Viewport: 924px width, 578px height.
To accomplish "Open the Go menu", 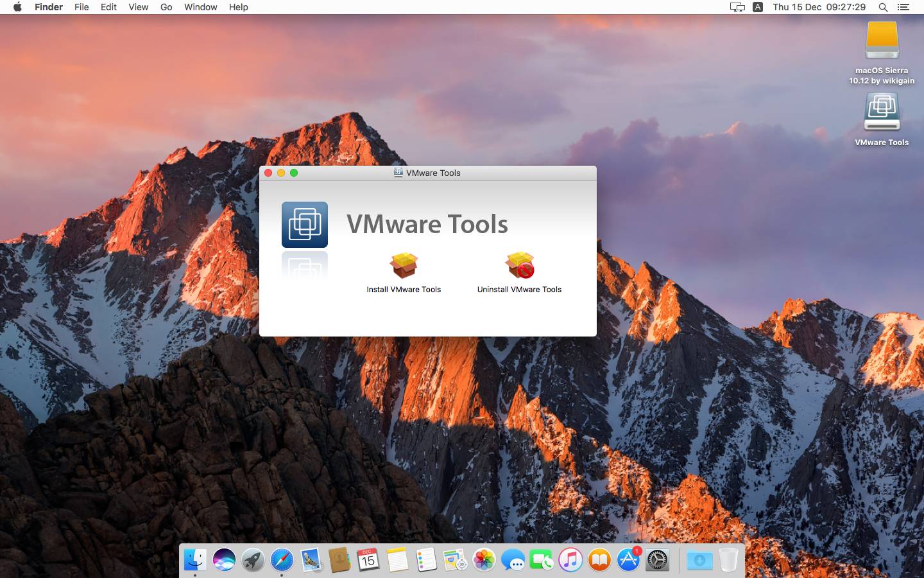I will click(x=166, y=7).
